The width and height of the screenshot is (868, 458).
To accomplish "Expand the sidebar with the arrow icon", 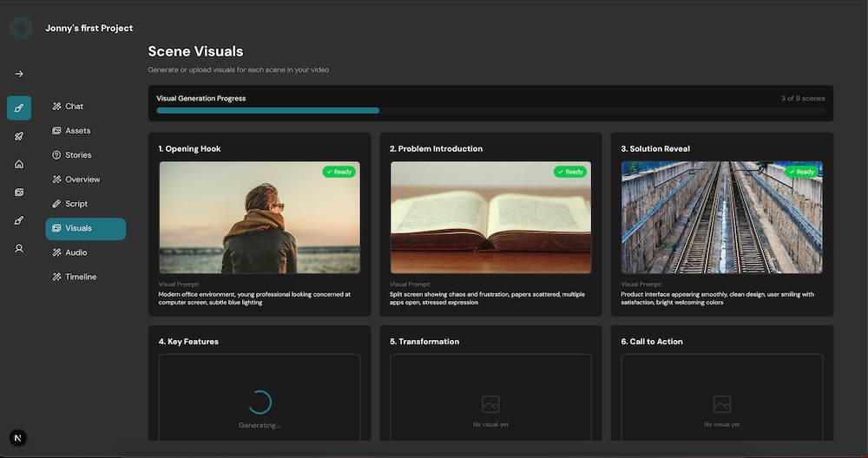I will [19, 74].
